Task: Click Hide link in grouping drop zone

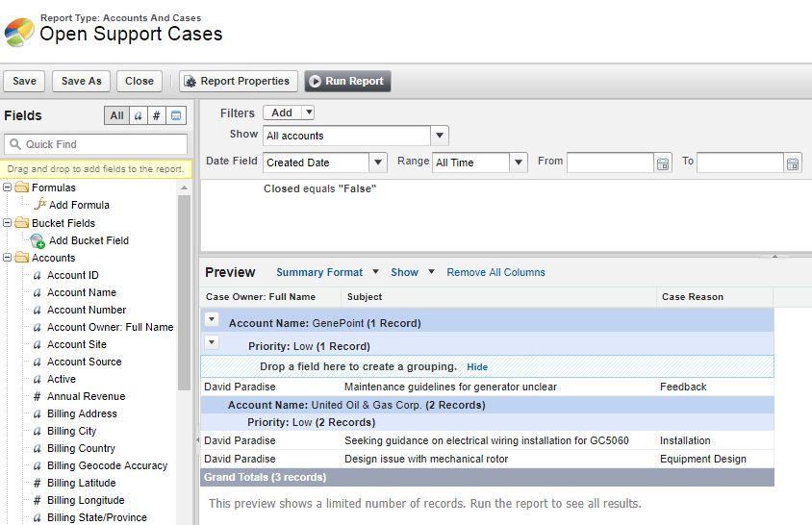Action: 477,367
